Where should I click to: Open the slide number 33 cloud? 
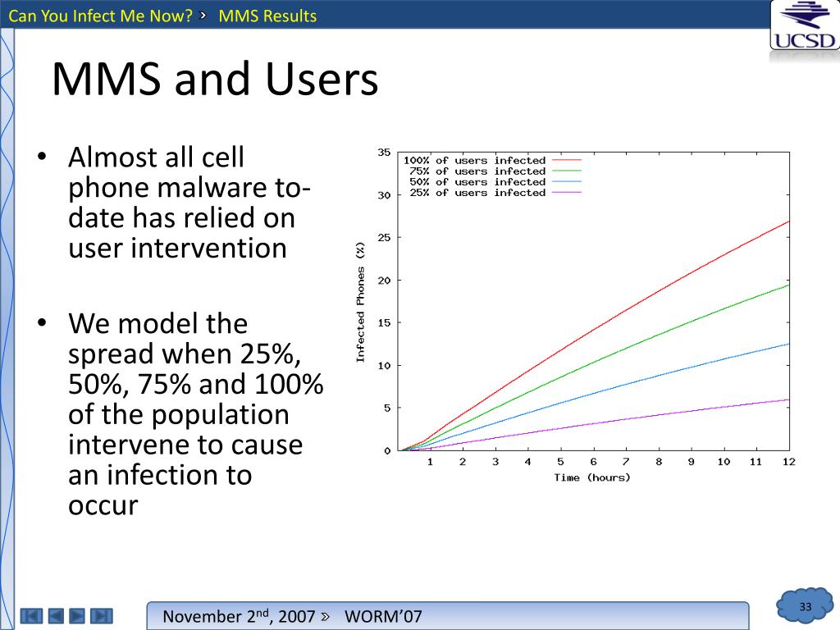(806, 606)
